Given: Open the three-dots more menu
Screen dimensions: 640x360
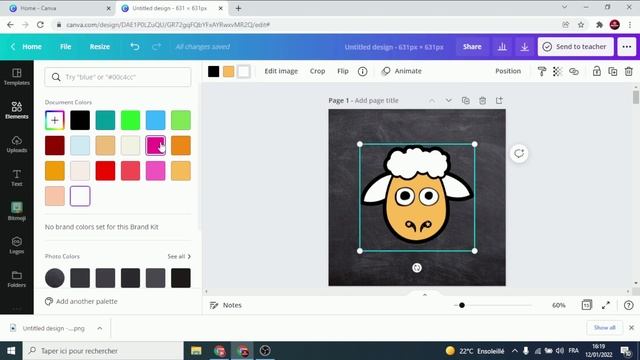Looking at the screenshot, I should (x=627, y=47).
